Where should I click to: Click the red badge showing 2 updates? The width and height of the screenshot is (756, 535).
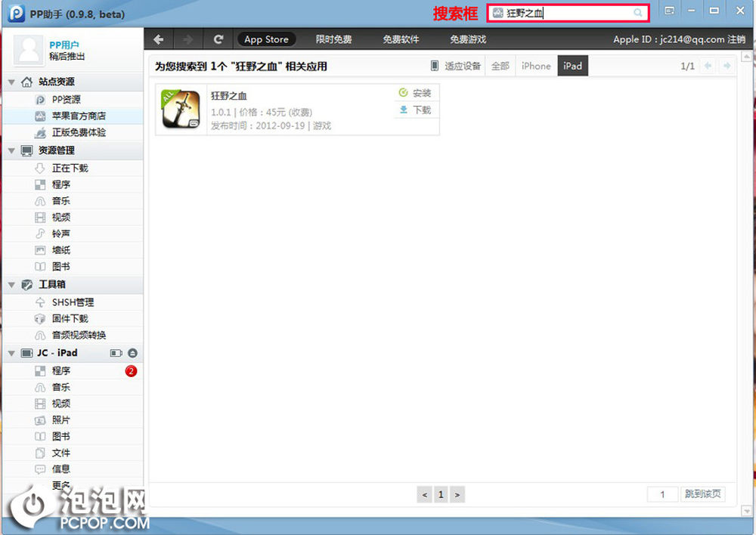click(x=131, y=371)
